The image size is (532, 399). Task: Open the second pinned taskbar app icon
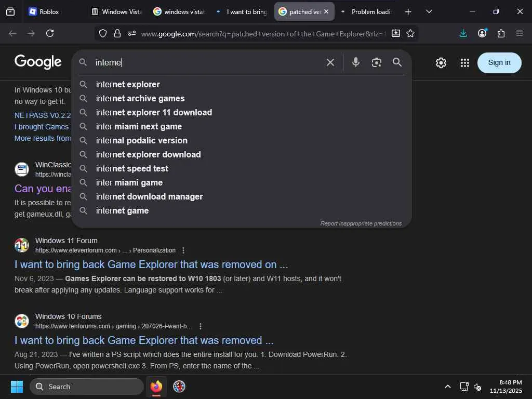(x=179, y=387)
